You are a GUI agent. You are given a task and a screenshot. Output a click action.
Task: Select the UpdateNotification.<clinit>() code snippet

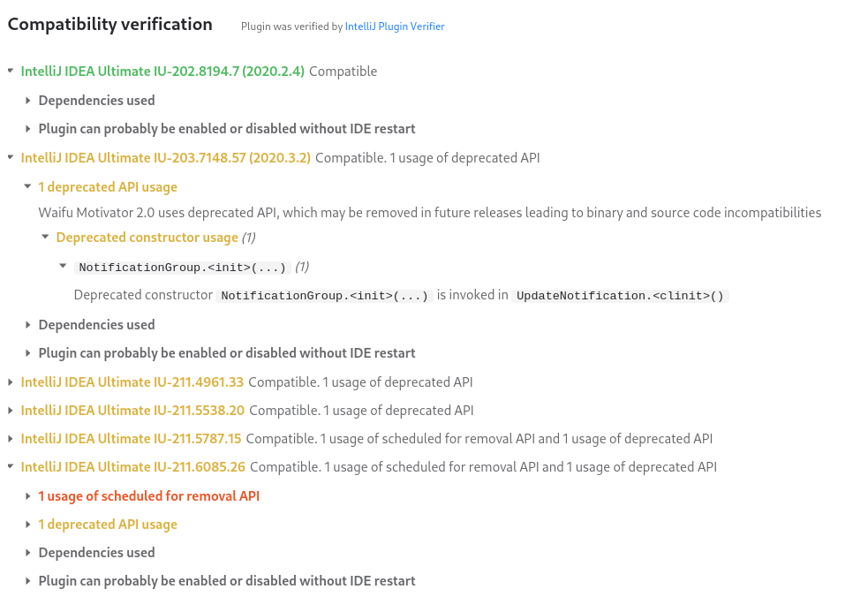pyautogui.click(x=618, y=296)
